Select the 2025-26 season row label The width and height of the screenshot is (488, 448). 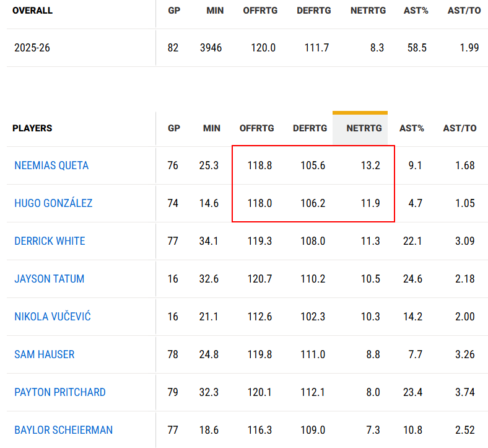pyautogui.click(x=32, y=48)
